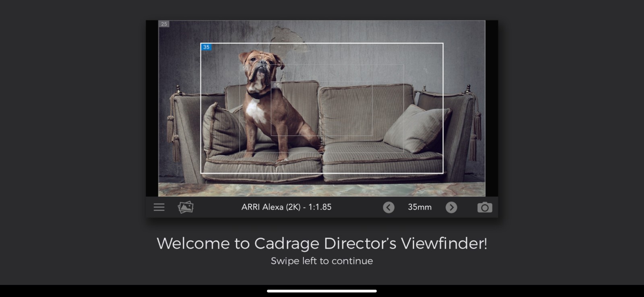Click the marble floor strip in the preview
The image size is (644, 297).
pyautogui.click(x=322, y=190)
